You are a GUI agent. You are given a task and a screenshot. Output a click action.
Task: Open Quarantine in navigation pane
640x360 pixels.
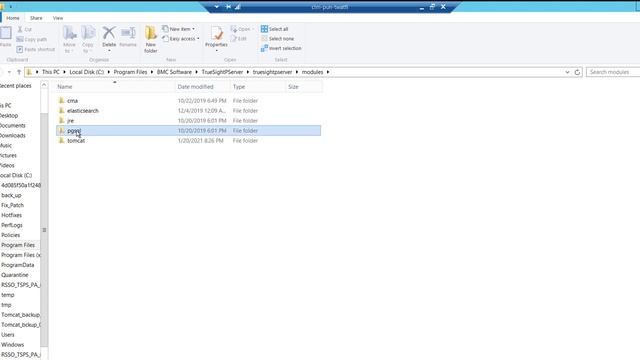point(15,275)
